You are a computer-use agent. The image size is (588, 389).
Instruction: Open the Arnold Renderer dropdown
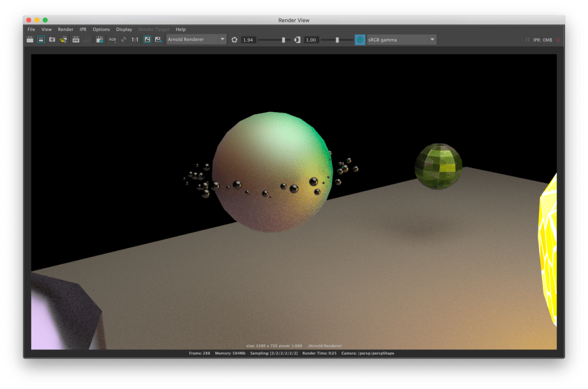(x=196, y=40)
